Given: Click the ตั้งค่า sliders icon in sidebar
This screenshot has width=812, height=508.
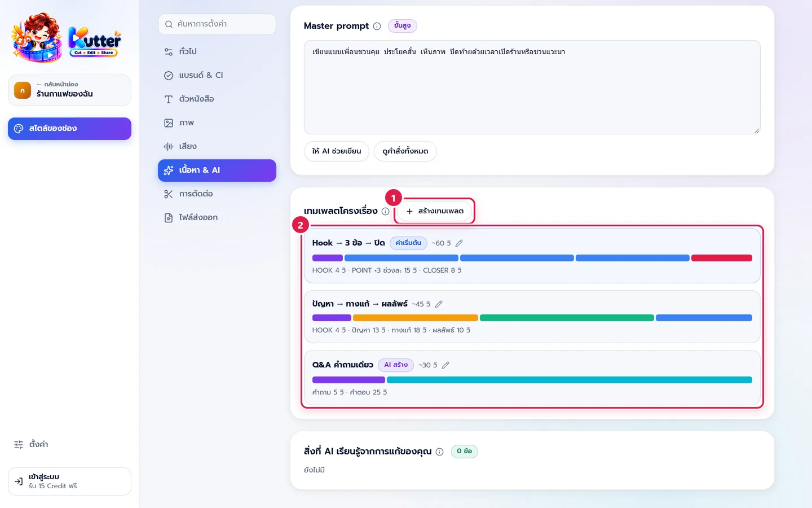Looking at the screenshot, I should click(19, 445).
